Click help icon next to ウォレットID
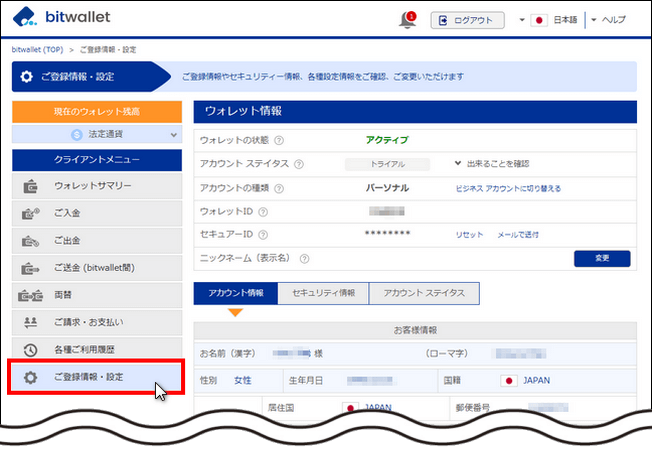Viewport: 652px width, 451px height. point(263,212)
